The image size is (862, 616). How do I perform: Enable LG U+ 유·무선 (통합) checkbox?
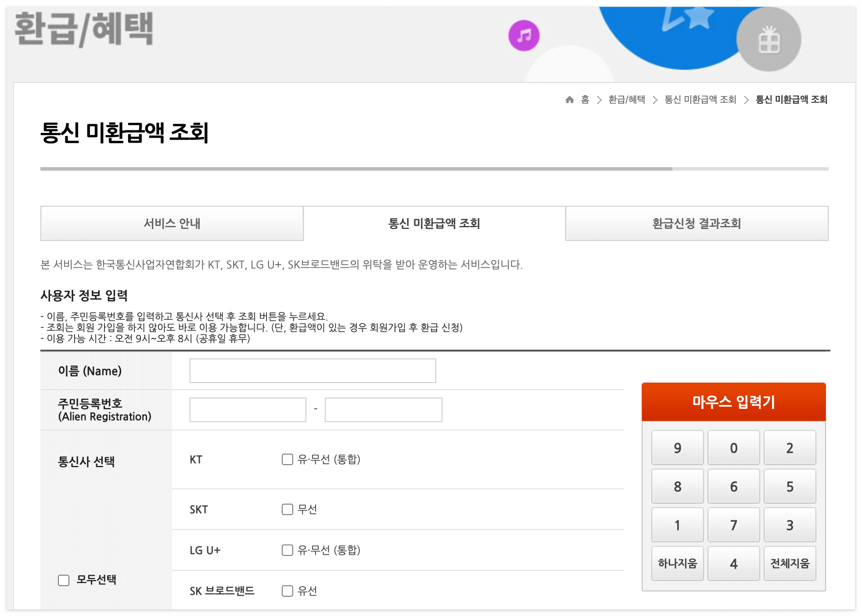287,550
